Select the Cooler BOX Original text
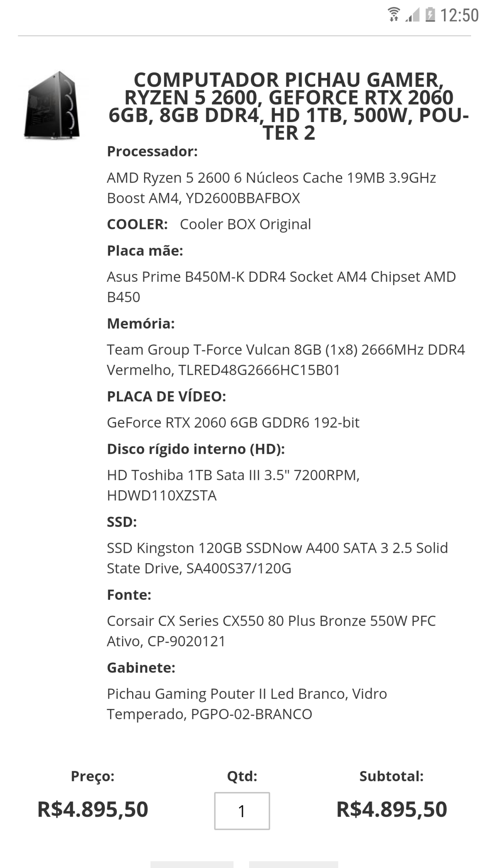This screenshot has height=868, width=488. 245,224
